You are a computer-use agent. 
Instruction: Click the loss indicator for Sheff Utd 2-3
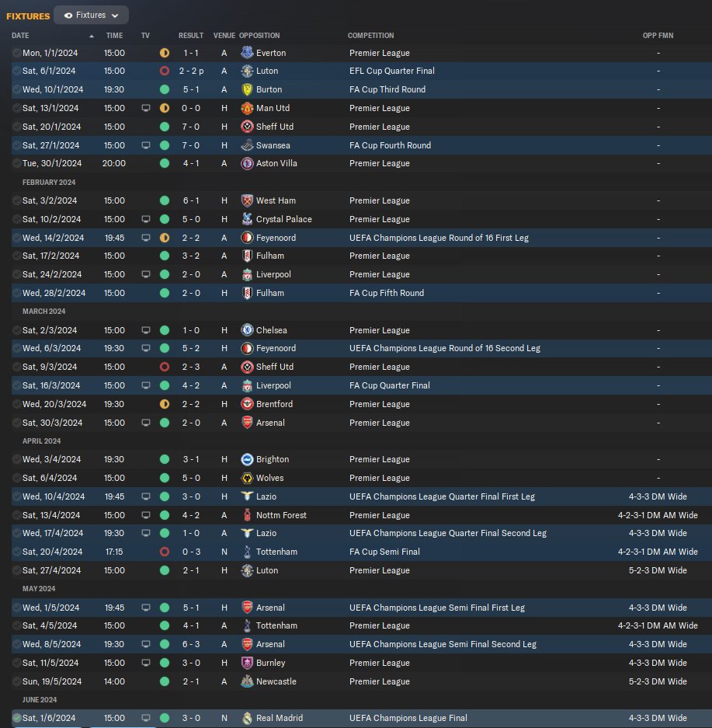165,367
